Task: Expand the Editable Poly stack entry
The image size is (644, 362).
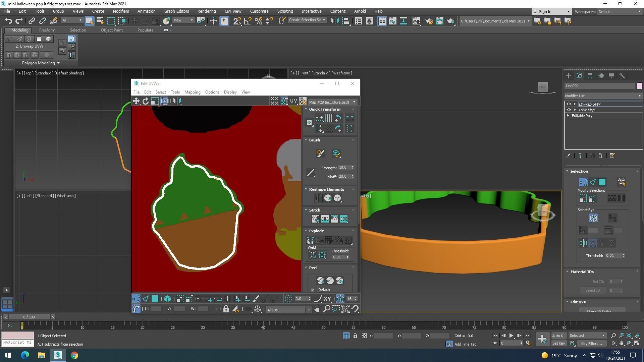Action: point(568,116)
